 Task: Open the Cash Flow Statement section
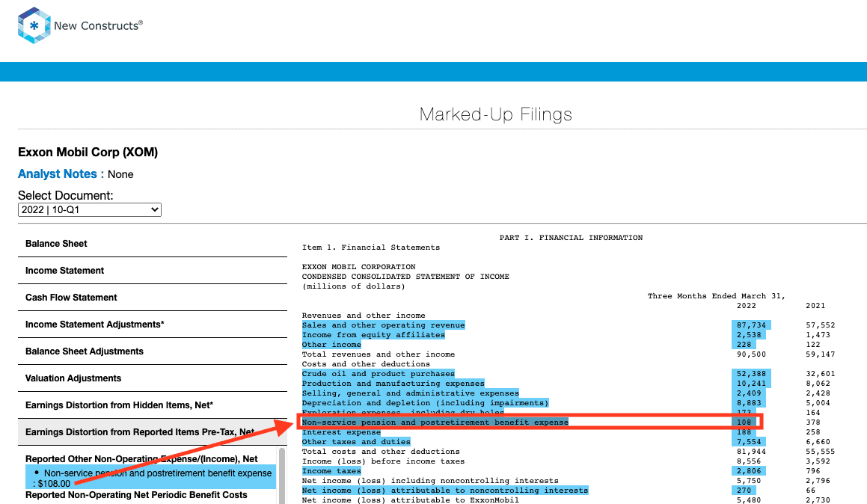153,298
